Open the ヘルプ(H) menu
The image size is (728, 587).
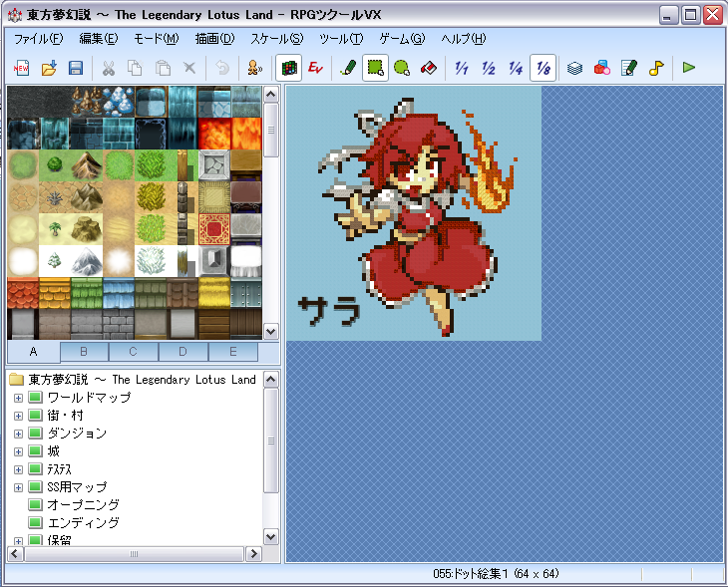pos(464,39)
